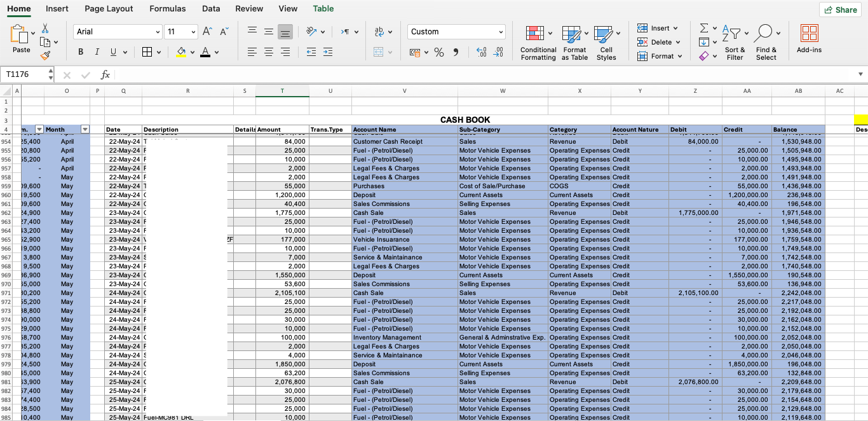Click the Insert cells button
The width and height of the screenshot is (868, 421).
[654, 27]
